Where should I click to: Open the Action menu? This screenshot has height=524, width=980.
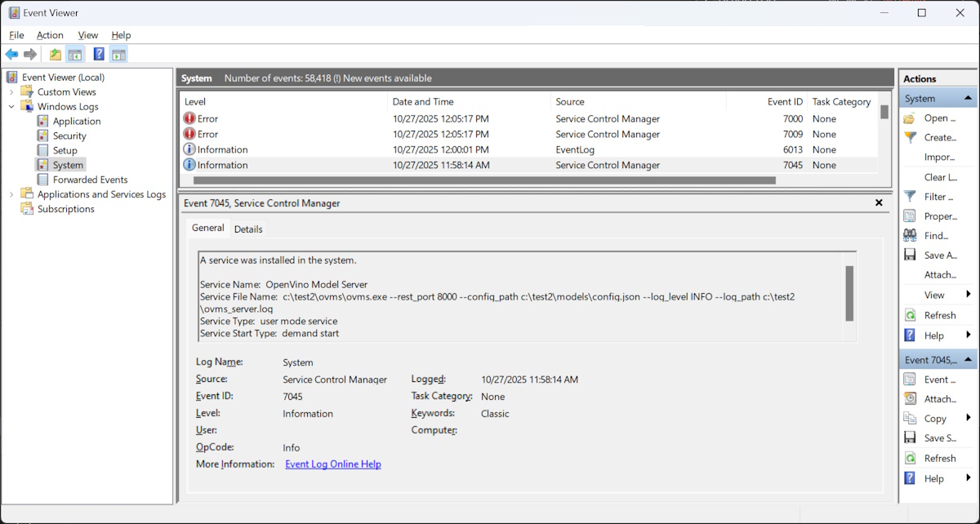point(50,35)
